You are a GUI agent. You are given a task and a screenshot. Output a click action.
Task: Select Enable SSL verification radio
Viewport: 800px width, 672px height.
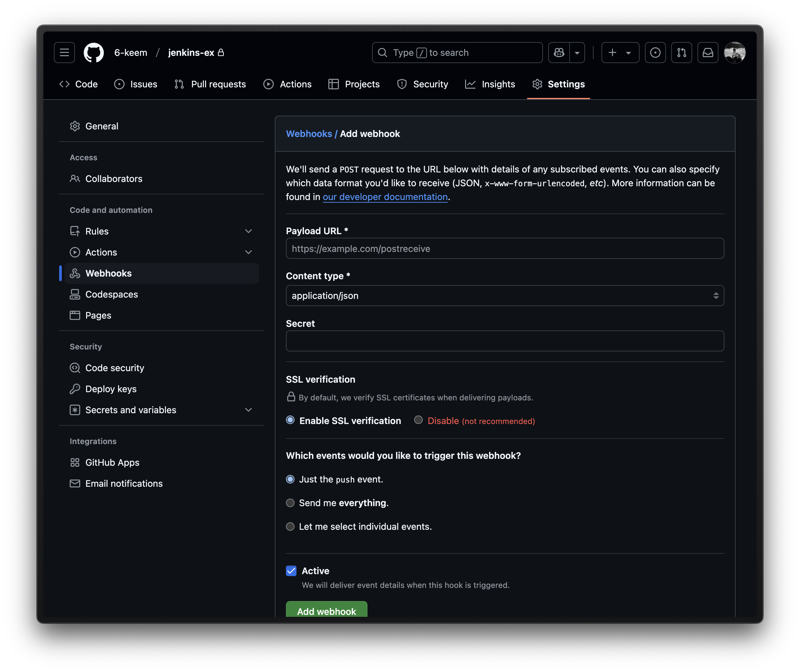pyautogui.click(x=290, y=420)
